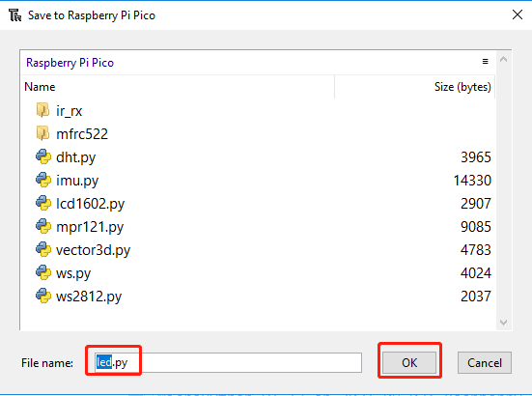Click the Python icon beside ws2812.py

(43, 296)
